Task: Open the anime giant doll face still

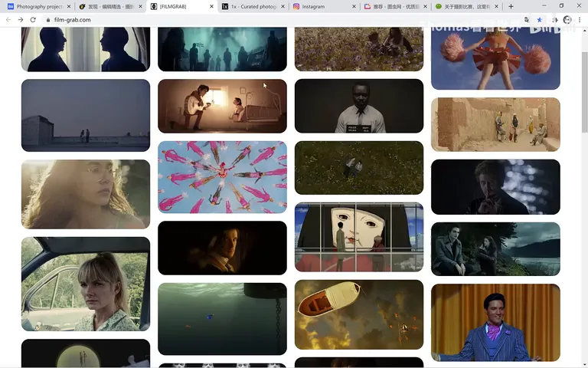Action: click(x=359, y=238)
